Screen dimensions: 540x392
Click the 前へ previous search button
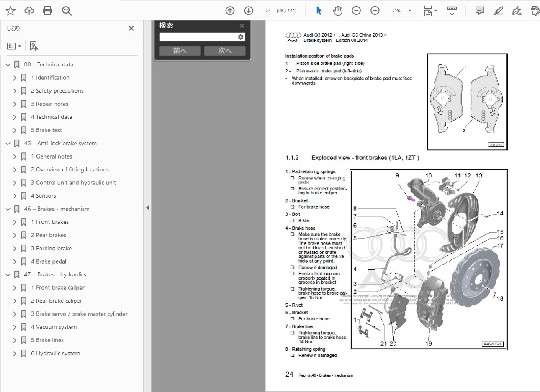tap(180, 50)
